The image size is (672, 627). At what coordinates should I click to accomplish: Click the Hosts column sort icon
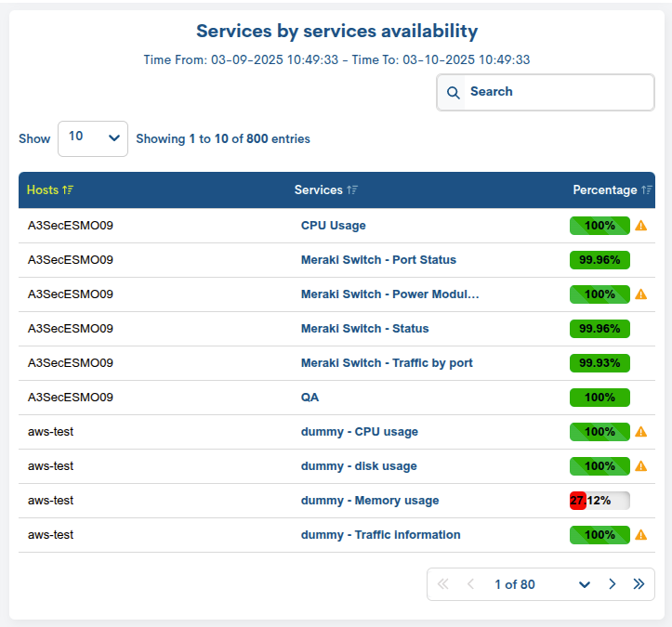click(x=68, y=190)
